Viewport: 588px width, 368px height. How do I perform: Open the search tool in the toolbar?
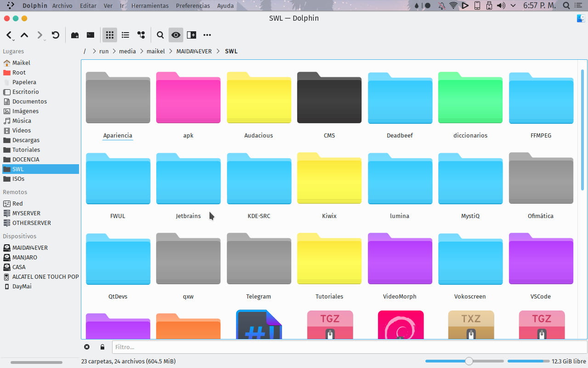(160, 35)
